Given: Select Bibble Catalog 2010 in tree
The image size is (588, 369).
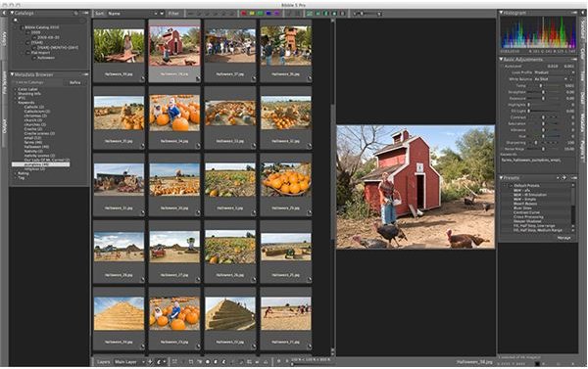Looking at the screenshot, I should (41, 27).
